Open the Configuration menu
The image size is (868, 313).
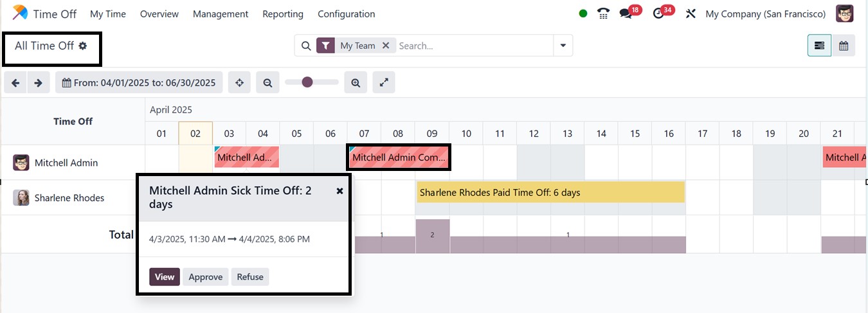pos(346,13)
